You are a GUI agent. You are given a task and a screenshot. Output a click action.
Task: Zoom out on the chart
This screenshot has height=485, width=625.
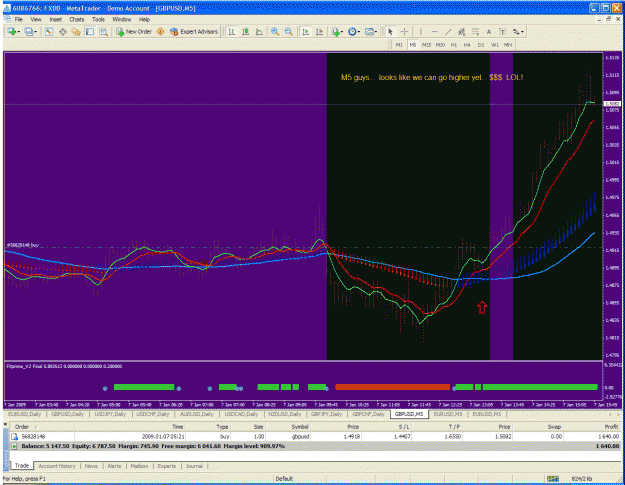(x=289, y=31)
